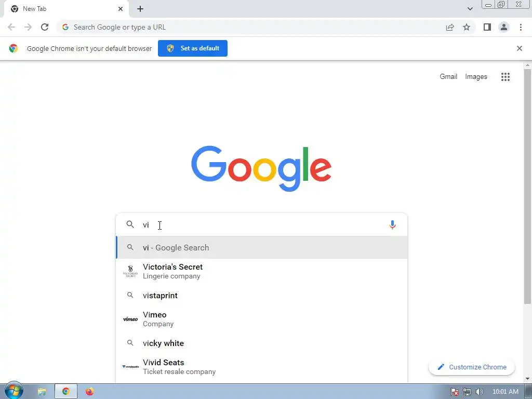Click the Vimeo logo thumbnail
The image size is (532, 399).
(x=130, y=319)
